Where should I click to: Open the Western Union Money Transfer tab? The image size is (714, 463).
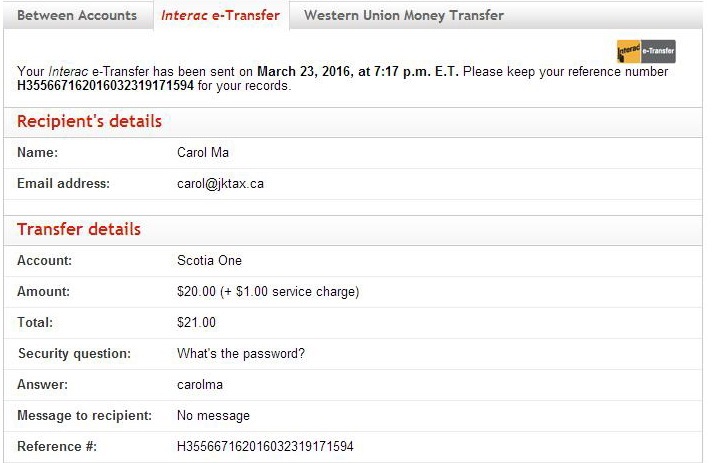403,16
